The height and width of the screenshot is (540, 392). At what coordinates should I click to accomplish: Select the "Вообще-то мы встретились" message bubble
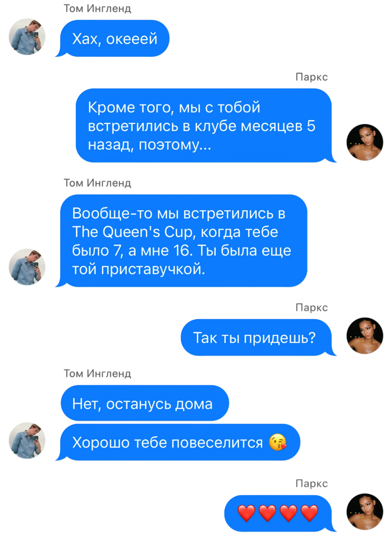(181, 241)
